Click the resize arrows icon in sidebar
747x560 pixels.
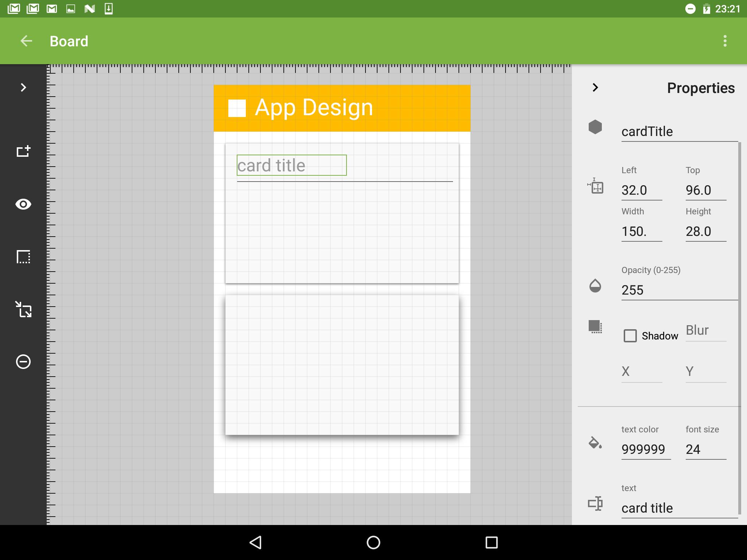tap(23, 309)
